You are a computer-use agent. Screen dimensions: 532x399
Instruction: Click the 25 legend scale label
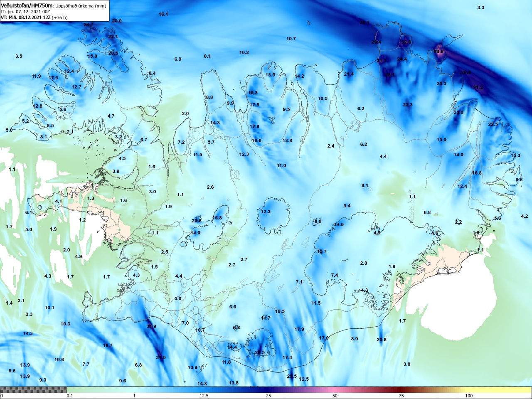(x=268, y=396)
